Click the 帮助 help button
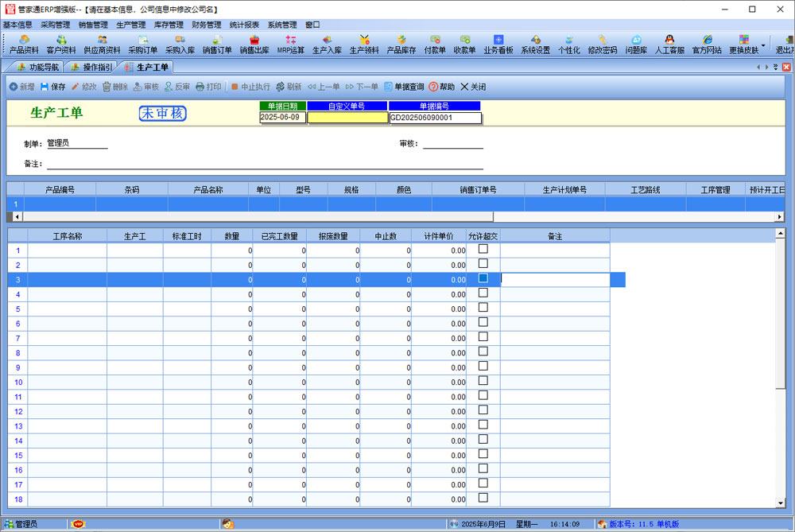 [442, 87]
